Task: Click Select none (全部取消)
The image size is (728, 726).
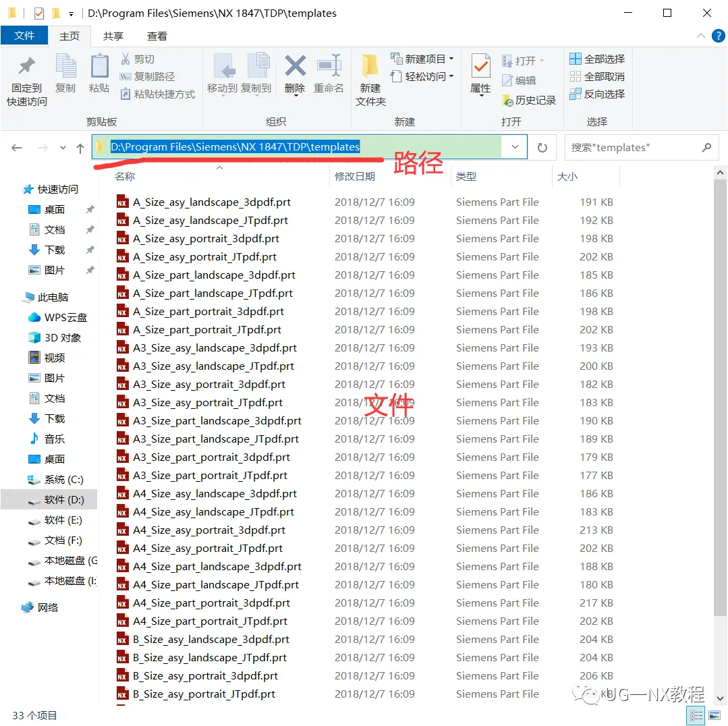Action: click(597, 77)
